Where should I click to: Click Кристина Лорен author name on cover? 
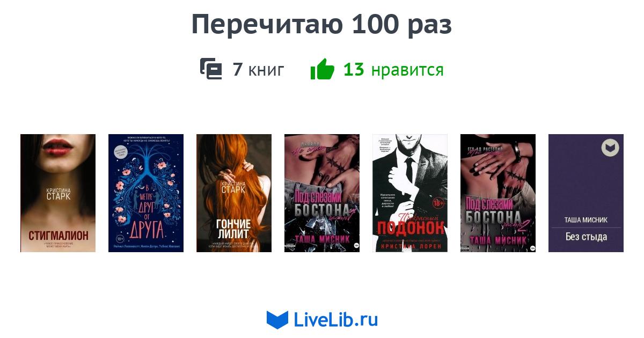(x=410, y=246)
